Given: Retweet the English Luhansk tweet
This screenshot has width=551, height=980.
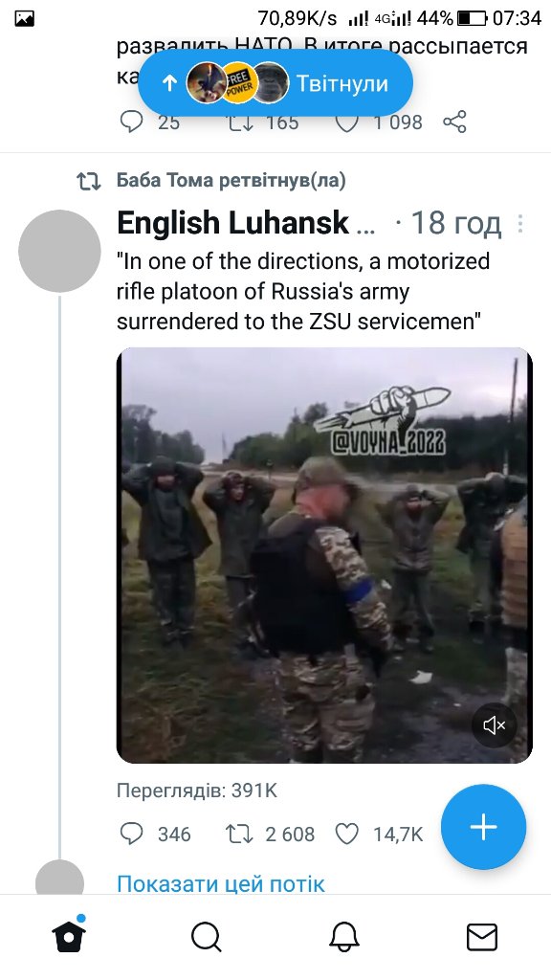Looking at the screenshot, I should pos(238,834).
